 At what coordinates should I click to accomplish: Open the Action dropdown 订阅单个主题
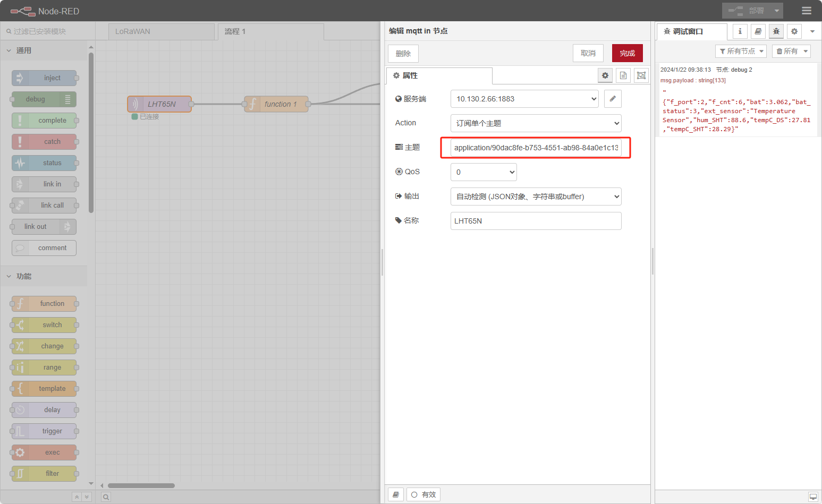click(x=536, y=123)
